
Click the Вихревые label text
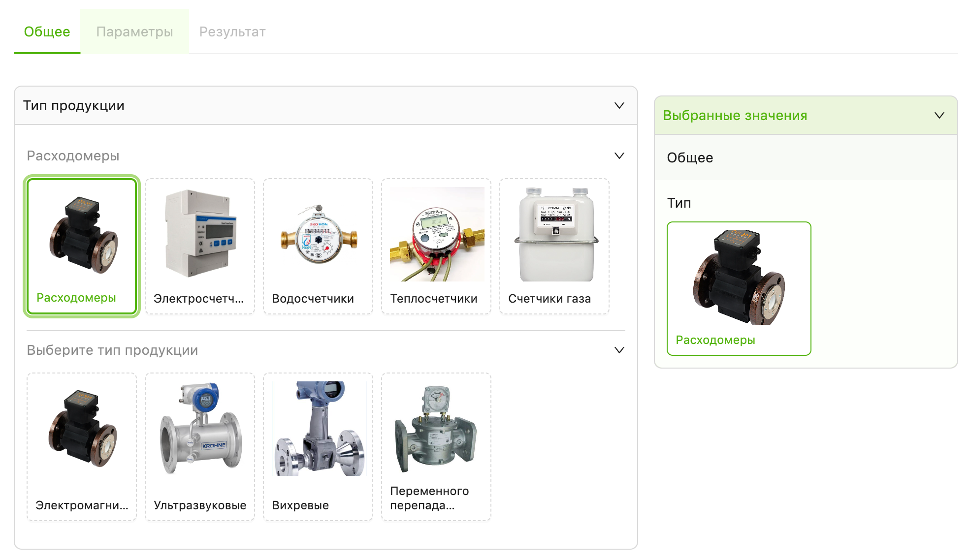point(300,505)
